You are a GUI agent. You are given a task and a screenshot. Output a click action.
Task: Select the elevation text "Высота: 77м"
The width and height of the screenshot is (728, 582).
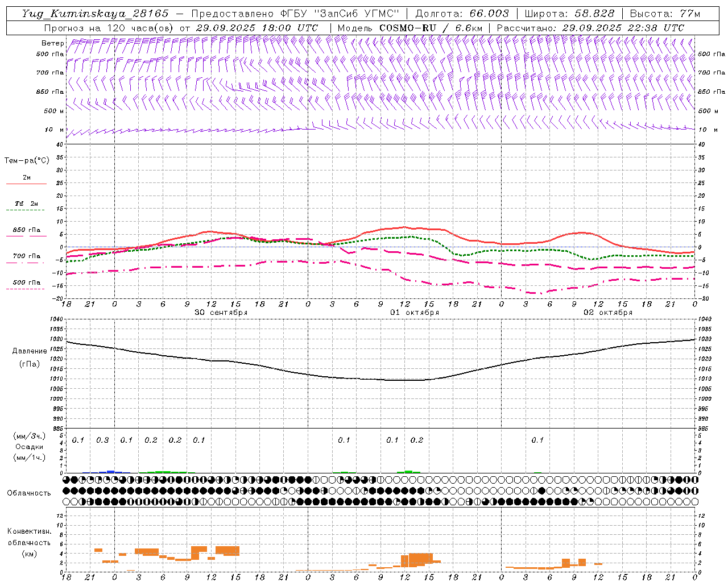pyautogui.click(x=665, y=14)
